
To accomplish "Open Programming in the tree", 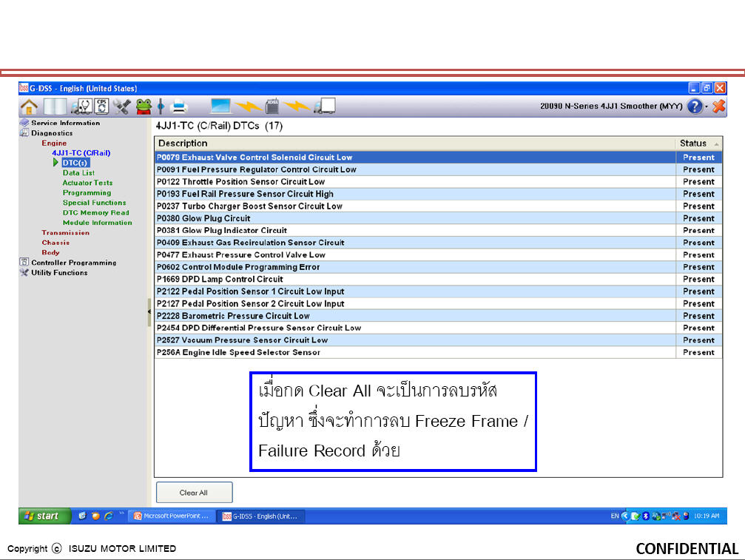I will point(87,193).
